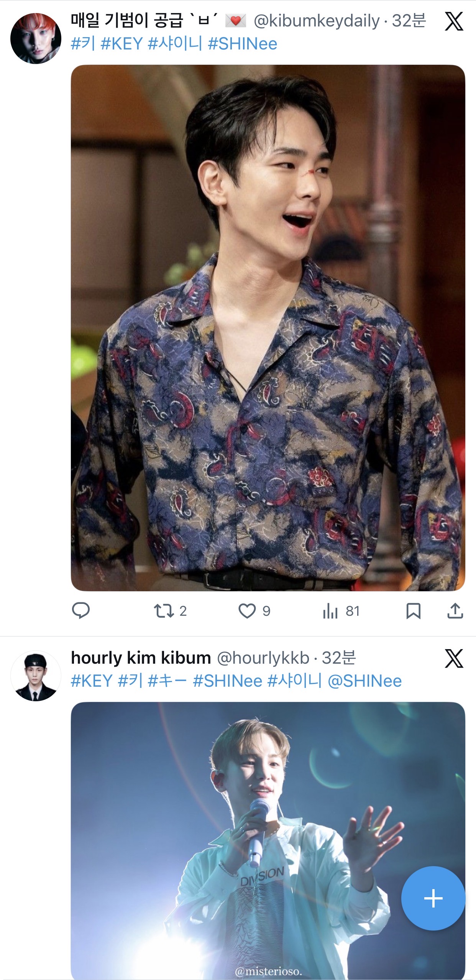Tap the reply speech-bubble icon
The image size is (476, 980).
click(x=81, y=610)
